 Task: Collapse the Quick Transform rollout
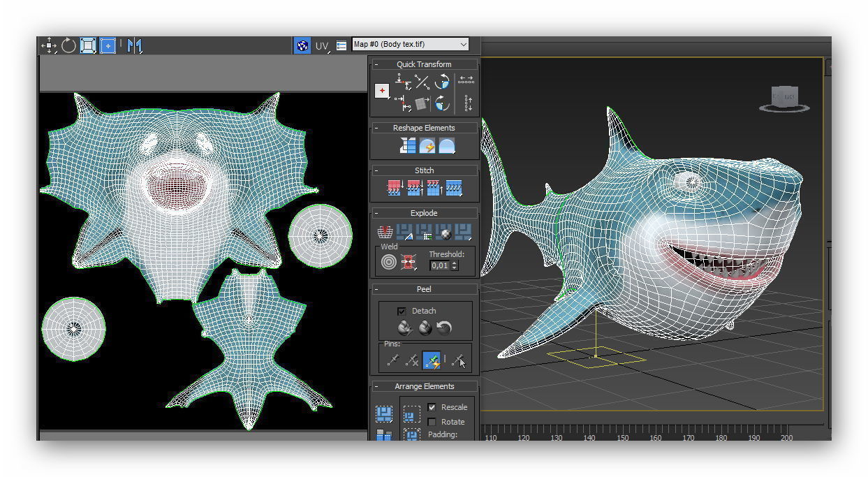376,64
